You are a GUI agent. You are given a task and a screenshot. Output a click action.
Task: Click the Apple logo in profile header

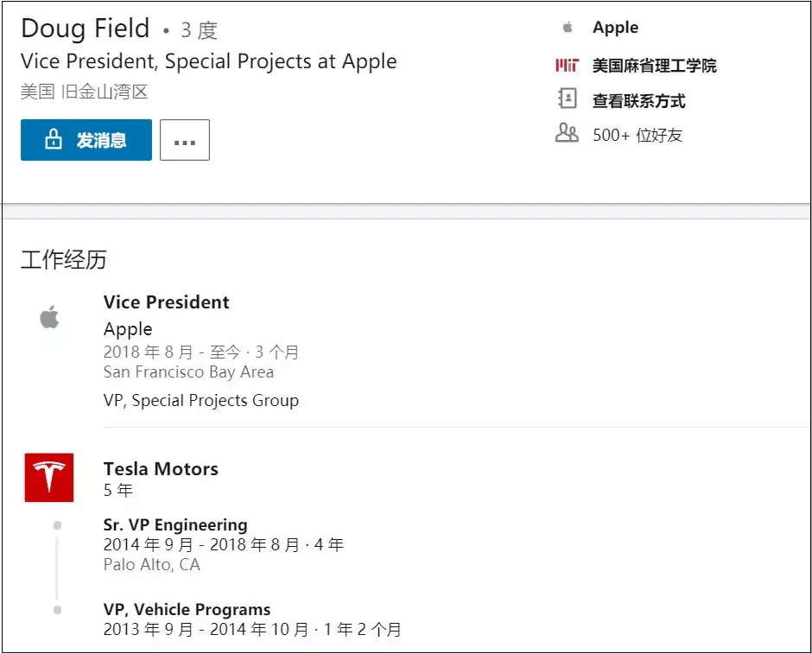(568, 28)
